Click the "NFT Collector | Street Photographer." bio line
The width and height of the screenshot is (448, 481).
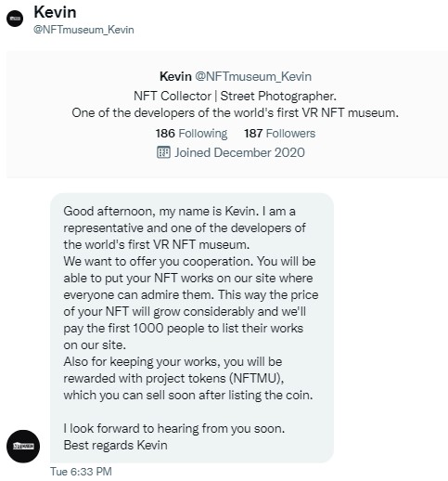(x=235, y=96)
